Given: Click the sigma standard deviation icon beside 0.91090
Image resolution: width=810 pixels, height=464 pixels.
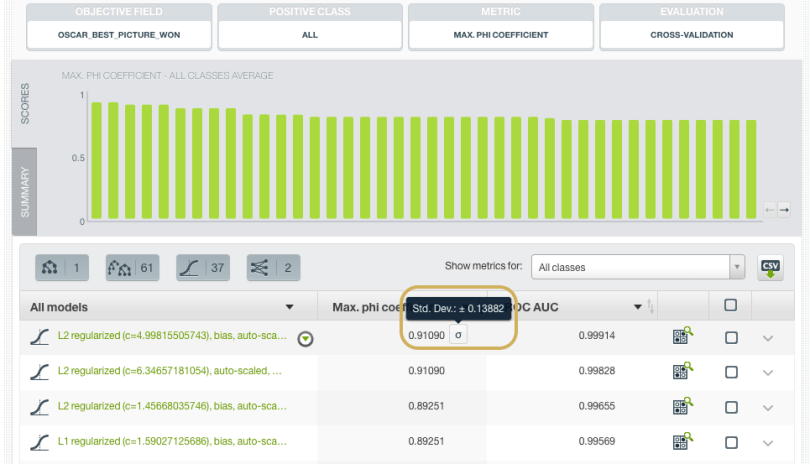Looking at the screenshot, I should point(458,335).
